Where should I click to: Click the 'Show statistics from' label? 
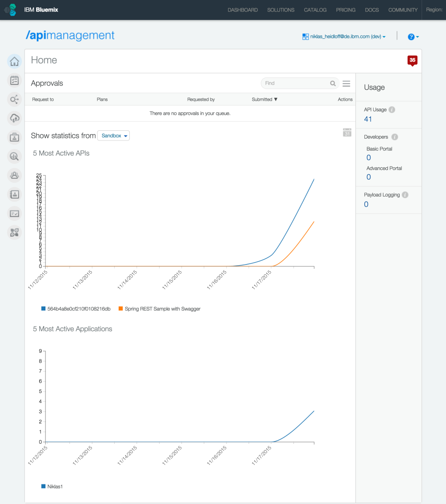coord(63,136)
